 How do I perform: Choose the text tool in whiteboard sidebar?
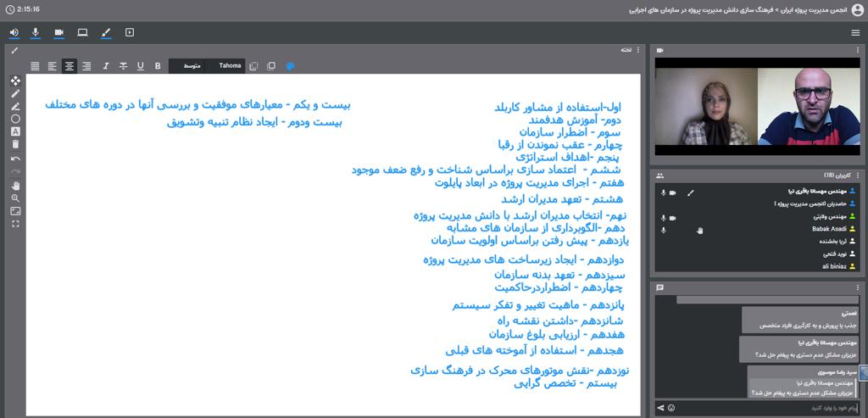[15, 131]
